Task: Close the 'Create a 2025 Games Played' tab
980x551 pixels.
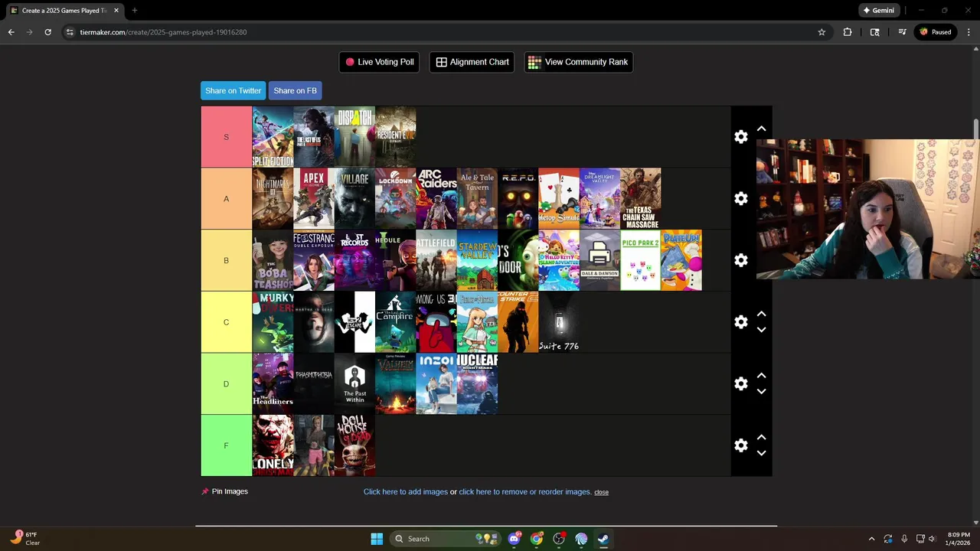Action: [x=116, y=10]
